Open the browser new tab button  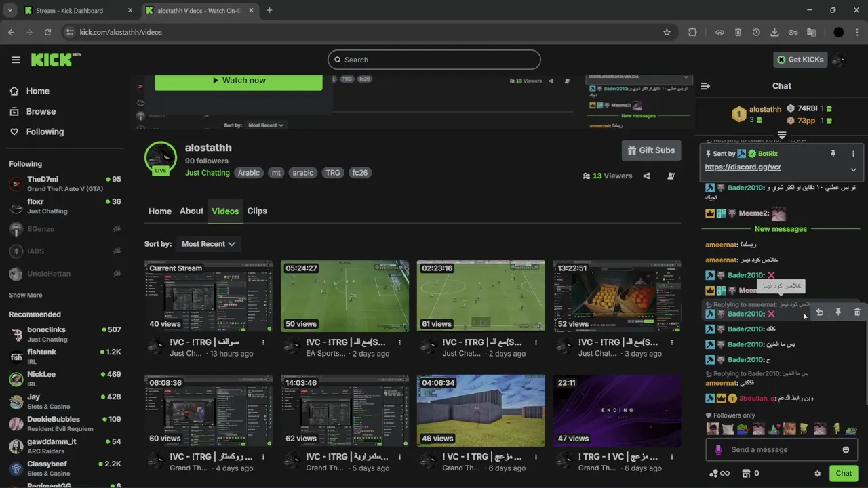269,10
